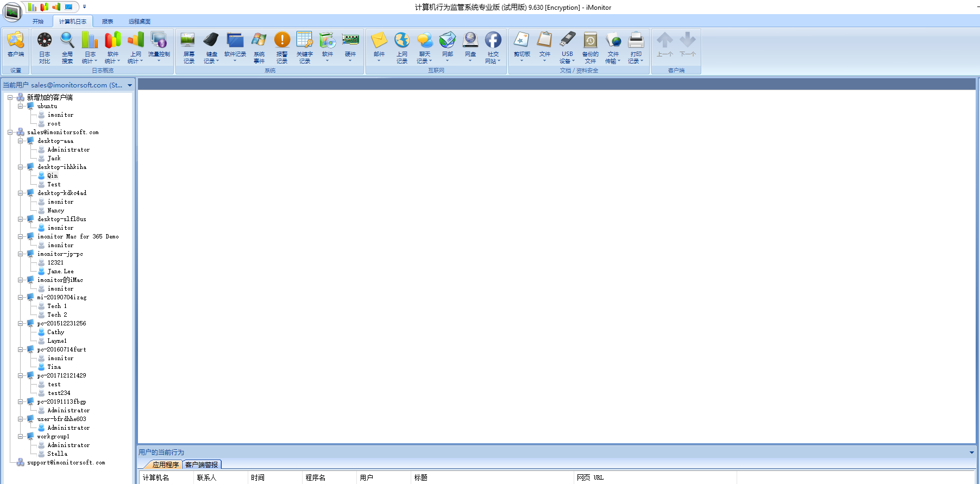The height and width of the screenshot is (484, 980).
Task: Open the USB设备 button
Action: (568, 47)
